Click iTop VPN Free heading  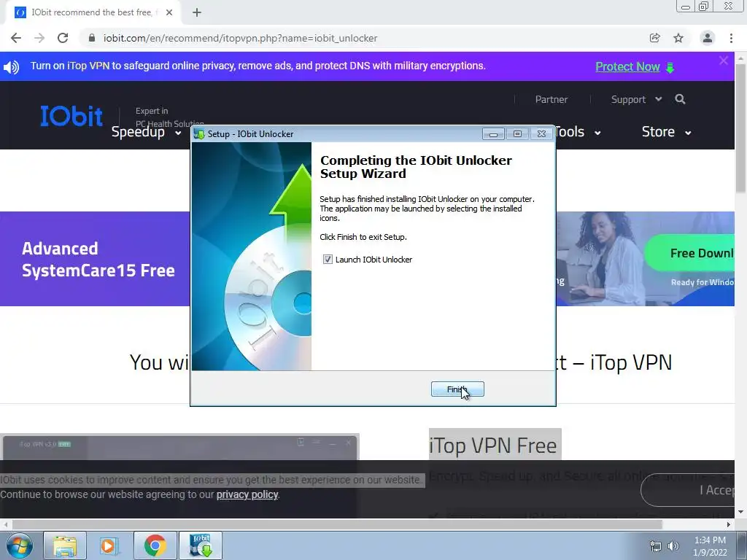(493, 446)
